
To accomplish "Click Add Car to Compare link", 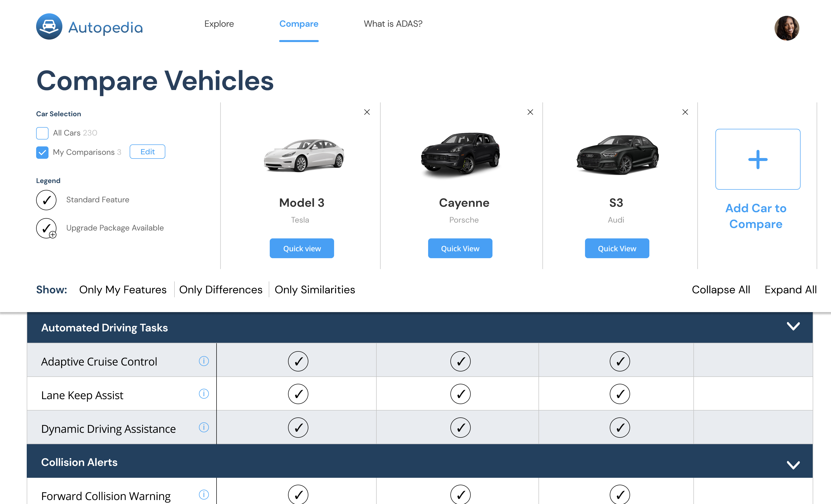I will (x=756, y=216).
